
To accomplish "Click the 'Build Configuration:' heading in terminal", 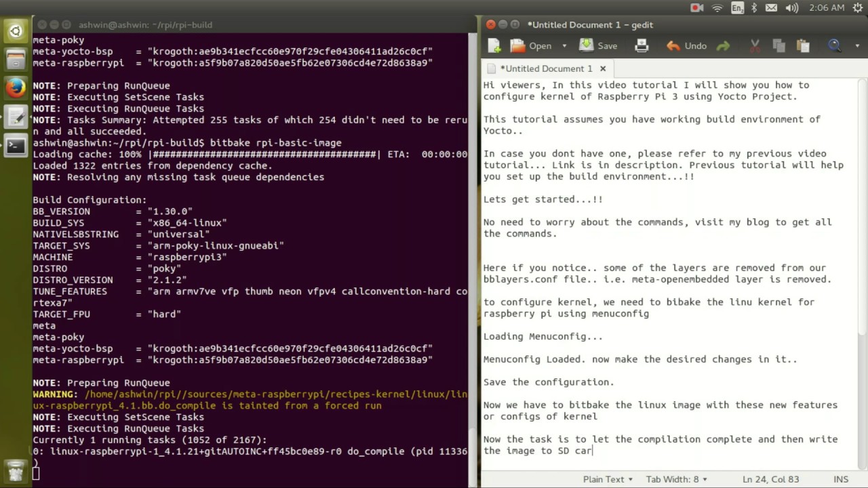I will point(90,200).
